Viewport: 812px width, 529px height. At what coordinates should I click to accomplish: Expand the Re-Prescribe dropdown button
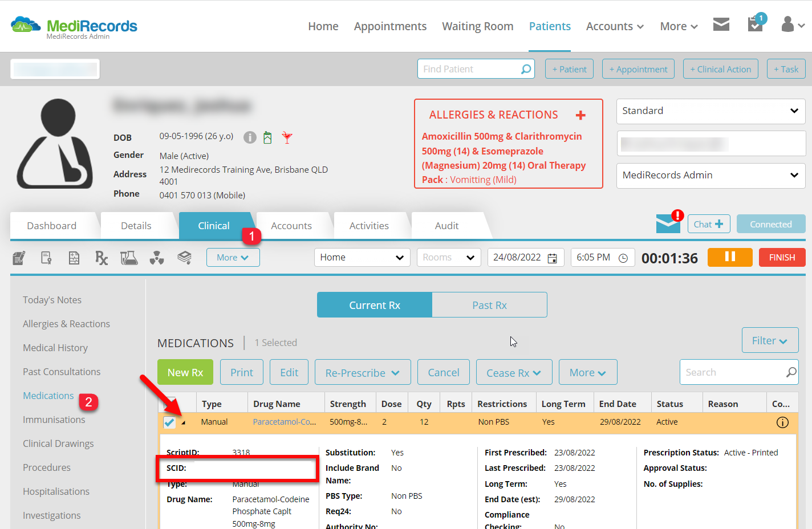pyautogui.click(x=363, y=372)
